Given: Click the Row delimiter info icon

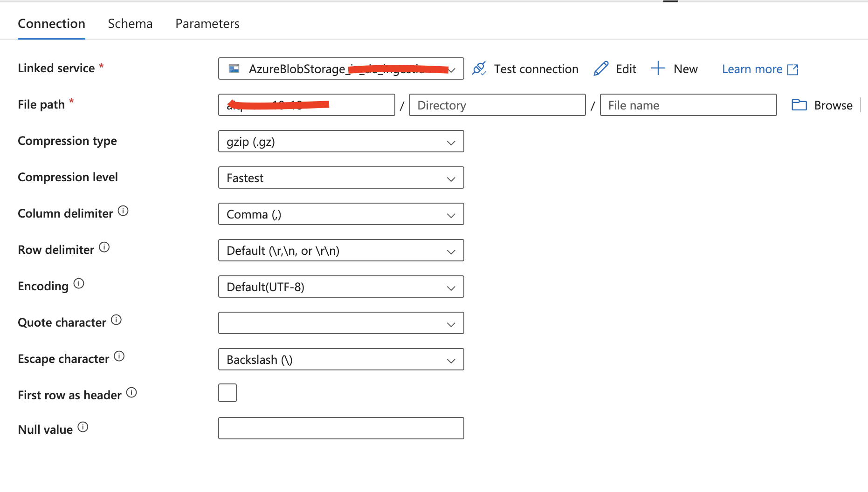Looking at the screenshot, I should click(x=105, y=247).
